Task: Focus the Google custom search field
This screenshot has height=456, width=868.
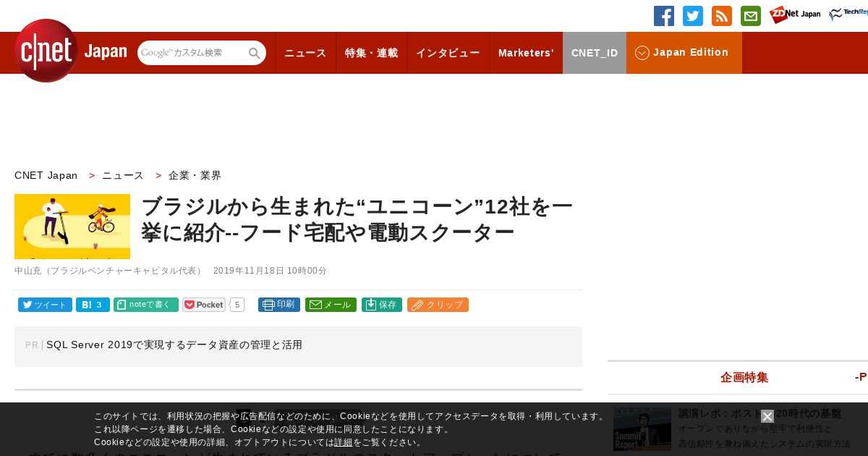Action: tap(192, 53)
